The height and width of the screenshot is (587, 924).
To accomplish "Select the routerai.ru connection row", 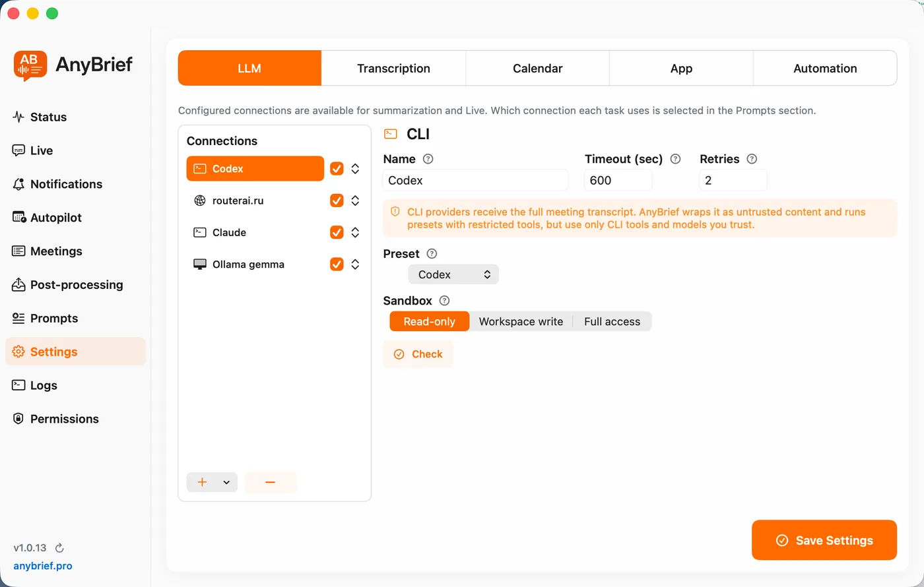I will (x=255, y=201).
